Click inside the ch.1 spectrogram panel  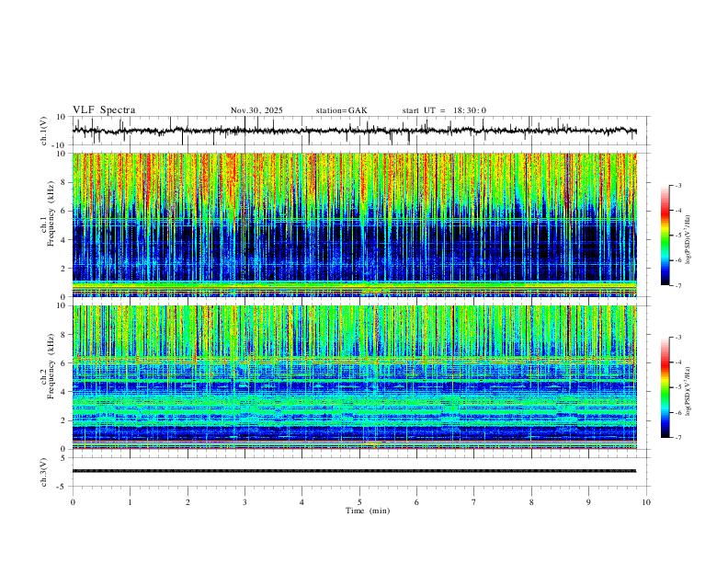[355, 224]
